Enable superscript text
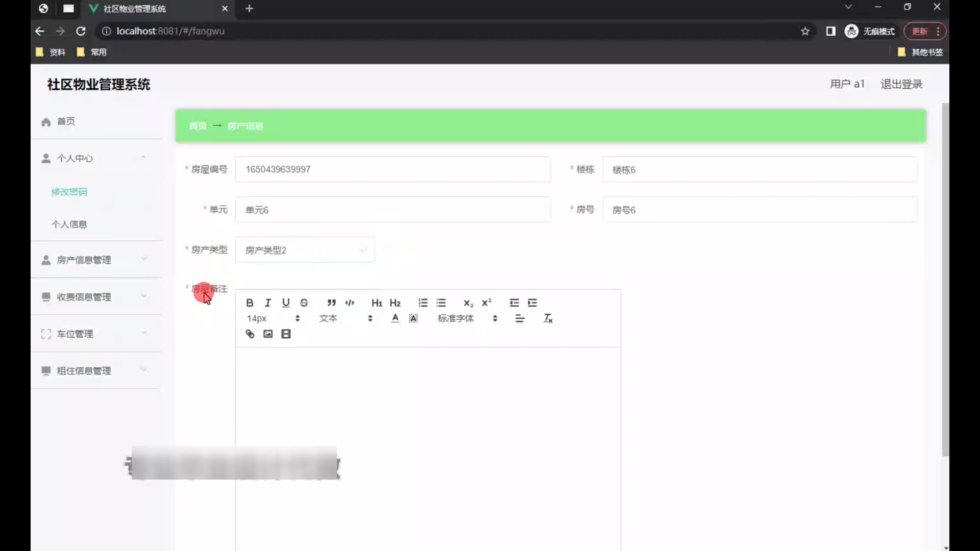Image resolution: width=980 pixels, height=551 pixels. [486, 303]
